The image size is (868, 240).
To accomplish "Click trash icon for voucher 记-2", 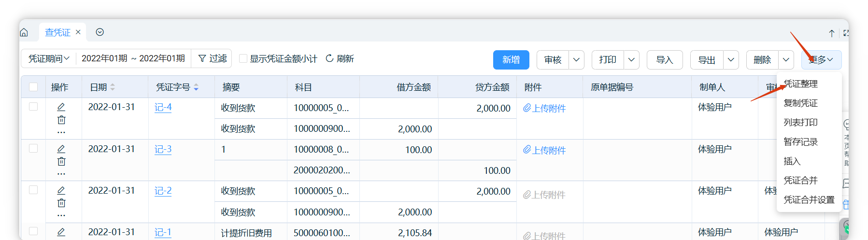I will click(61, 203).
